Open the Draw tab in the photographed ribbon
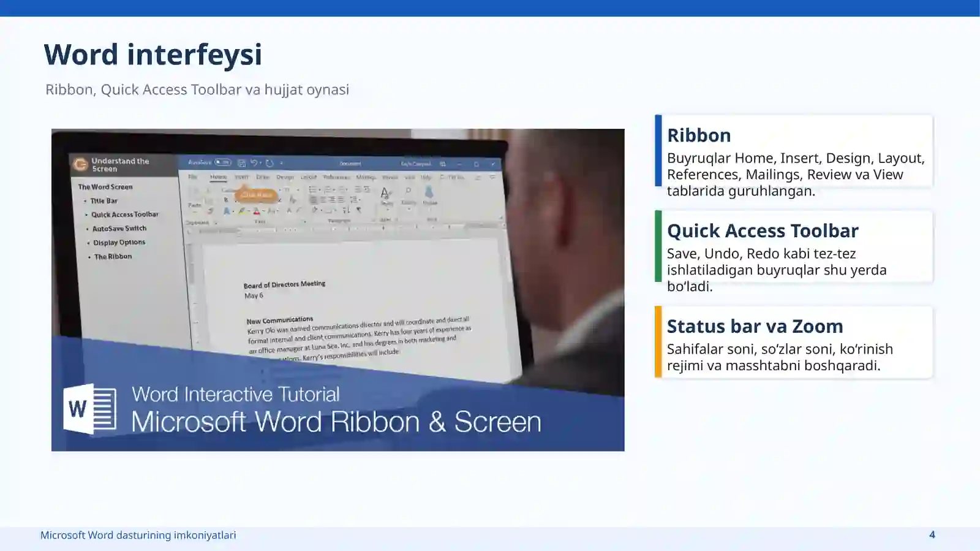980x551 pixels. [x=263, y=177]
